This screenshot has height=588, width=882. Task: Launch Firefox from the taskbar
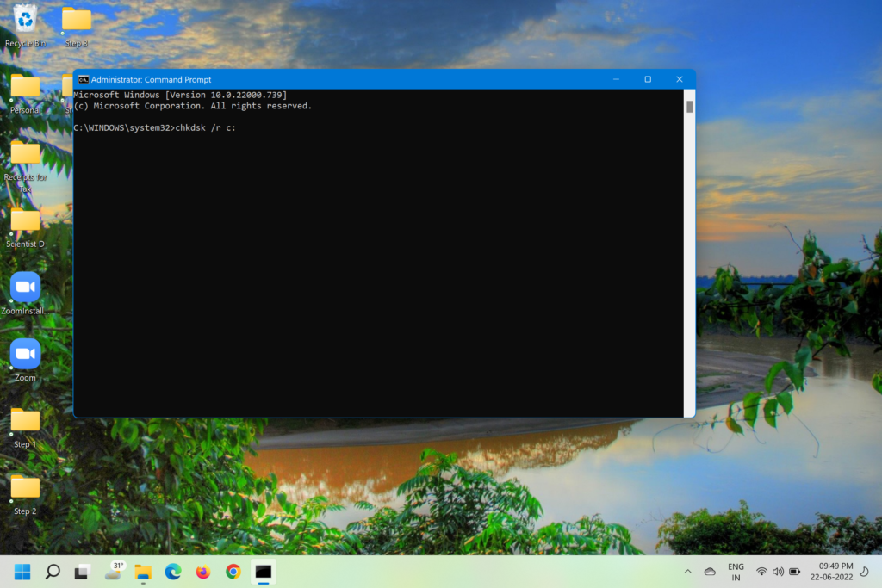(x=203, y=572)
